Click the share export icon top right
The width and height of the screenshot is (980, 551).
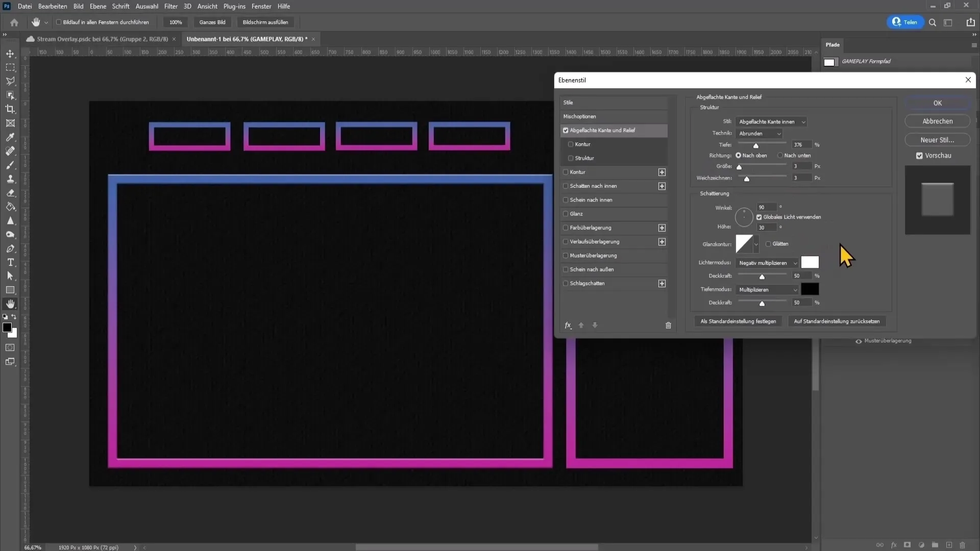coord(970,22)
